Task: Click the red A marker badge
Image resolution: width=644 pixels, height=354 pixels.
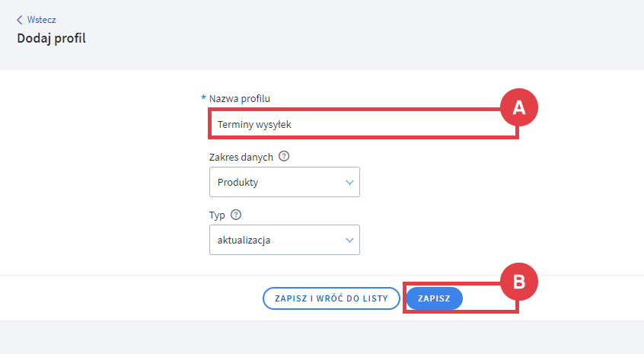Action: (x=518, y=109)
